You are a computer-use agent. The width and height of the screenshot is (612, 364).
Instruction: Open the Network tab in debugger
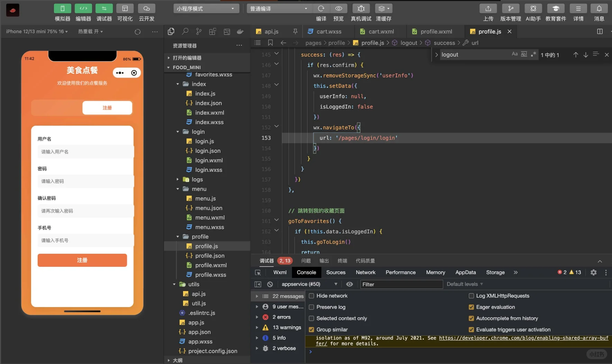click(x=365, y=272)
